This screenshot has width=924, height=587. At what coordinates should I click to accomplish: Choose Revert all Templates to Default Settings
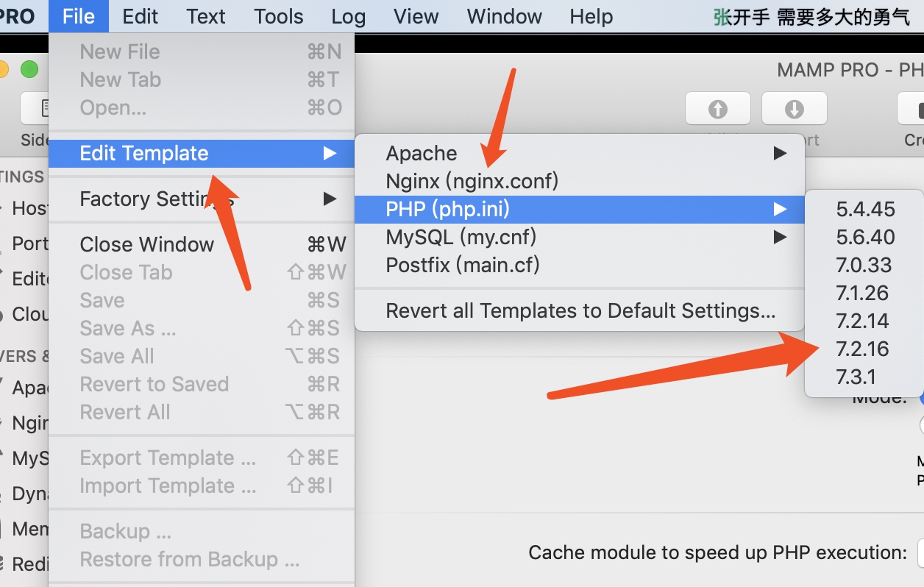click(581, 310)
